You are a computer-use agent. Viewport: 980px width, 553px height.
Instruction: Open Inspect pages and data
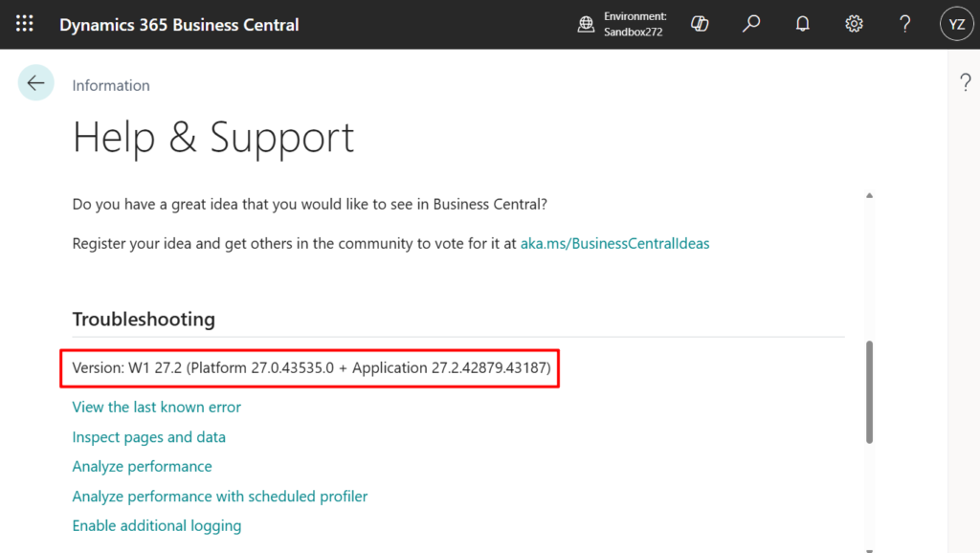(x=148, y=437)
